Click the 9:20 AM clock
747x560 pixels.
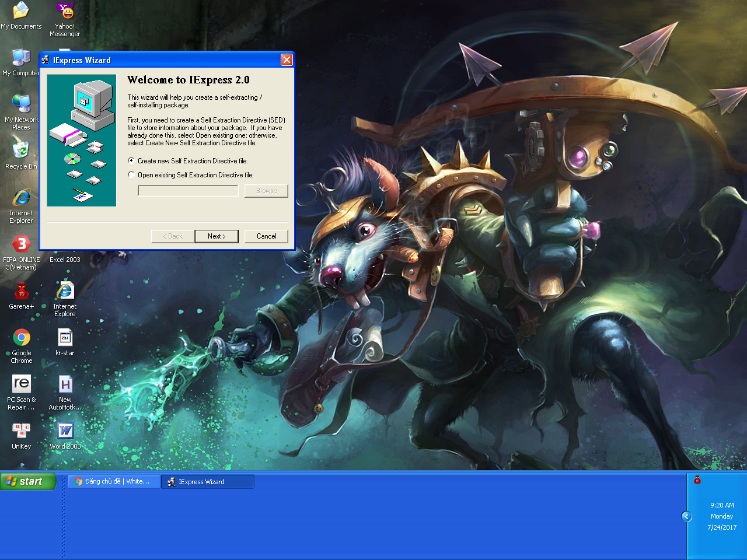[x=722, y=505]
